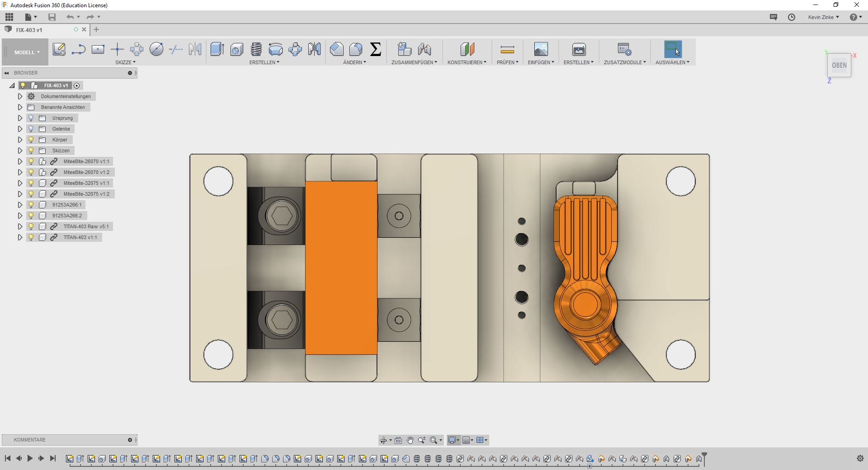This screenshot has width=868, height=470.
Task: Open the MODELL workspace dropdown
Action: pyautogui.click(x=27, y=52)
